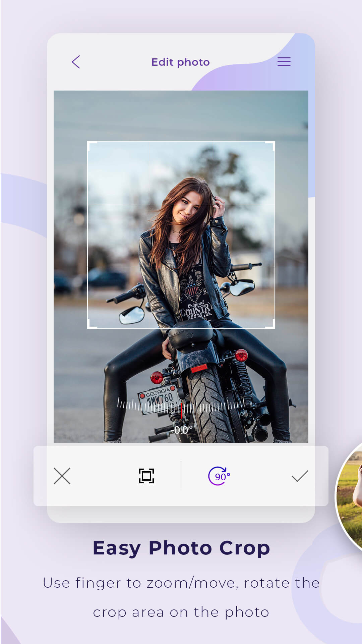Rotate photo with the 90° icon
The height and width of the screenshot is (644, 362).
pos(219,476)
